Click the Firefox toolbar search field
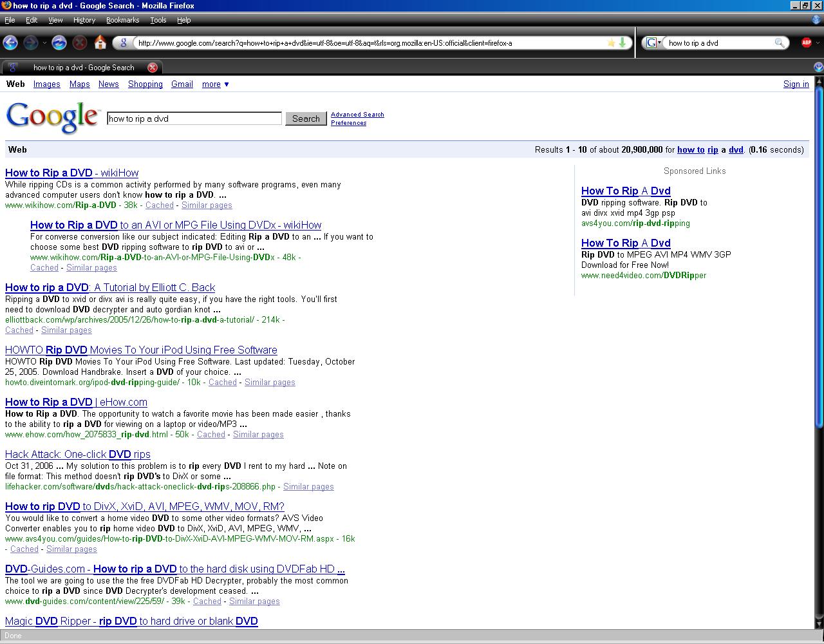The height and width of the screenshot is (644, 824). coord(720,43)
